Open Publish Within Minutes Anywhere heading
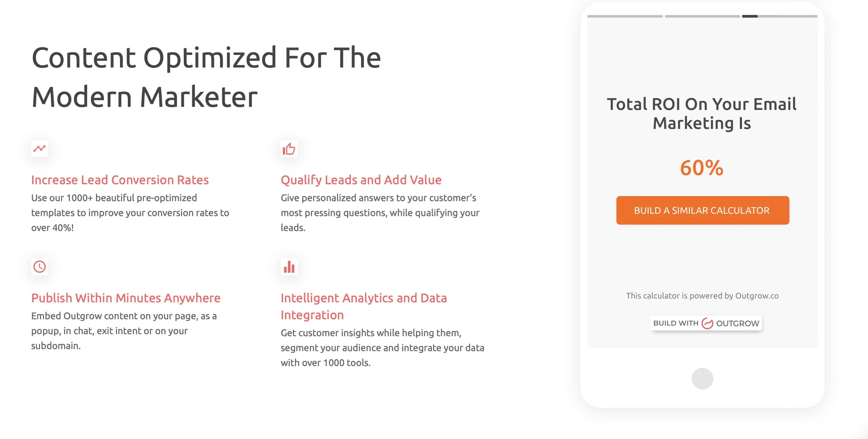This screenshot has width=868, height=439. 126,298
